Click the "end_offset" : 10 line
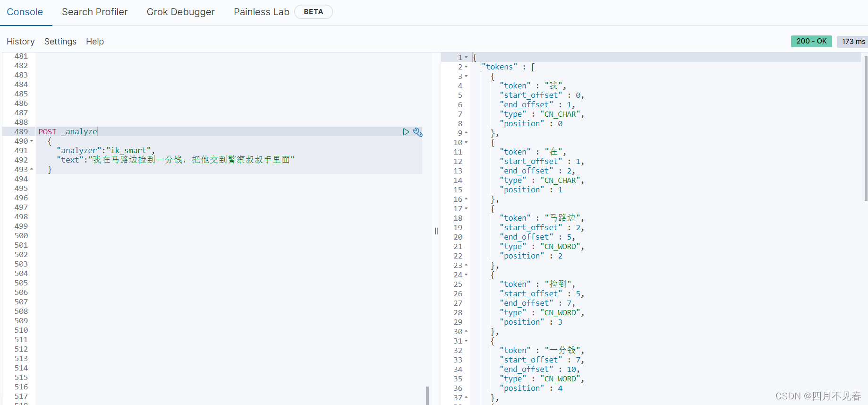The height and width of the screenshot is (405, 868). point(540,369)
